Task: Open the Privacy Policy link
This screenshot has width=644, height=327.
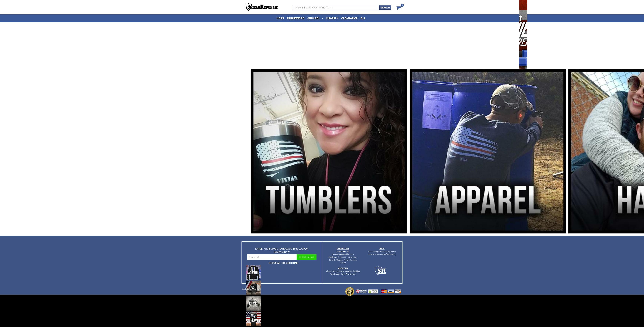Action: (x=390, y=252)
